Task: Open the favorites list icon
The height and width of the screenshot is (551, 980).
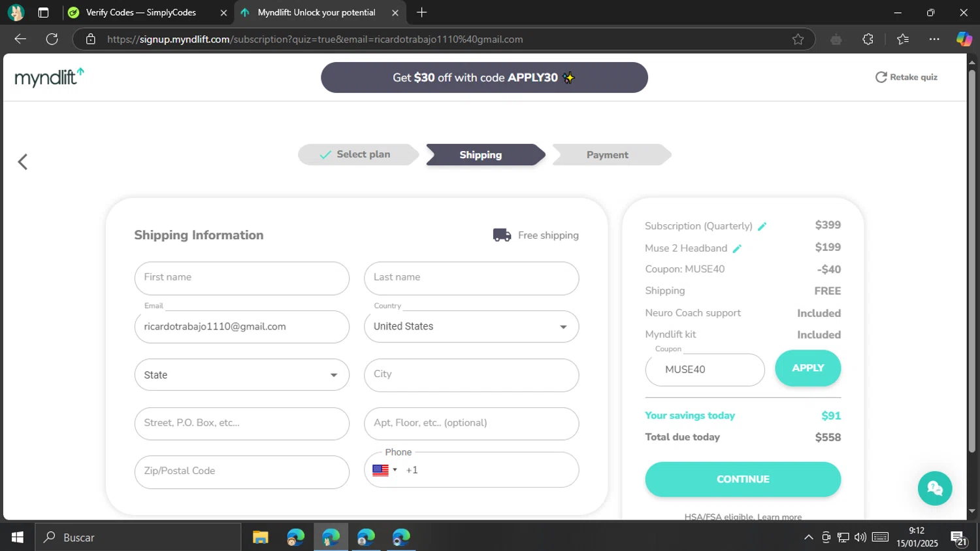Action: tap(903, 39)
